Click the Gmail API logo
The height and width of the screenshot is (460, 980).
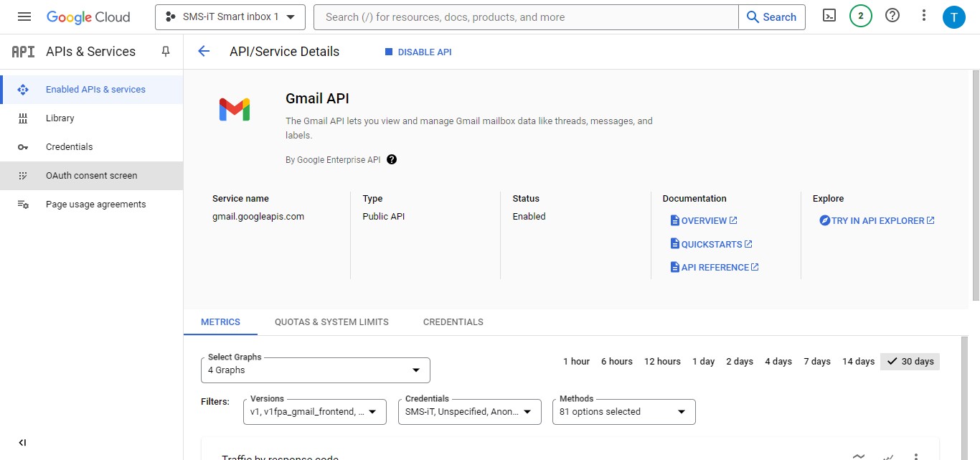coord(235,109)
